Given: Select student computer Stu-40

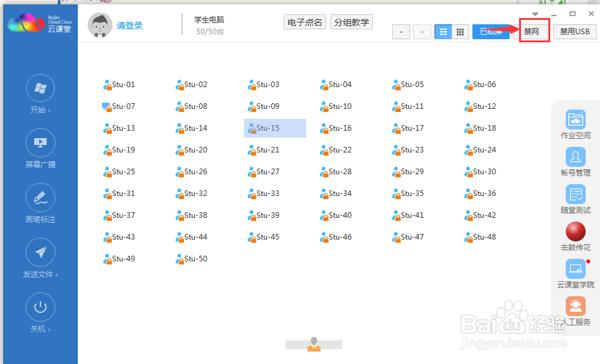Looking at the screenshot, I should (x=335, y=215).
